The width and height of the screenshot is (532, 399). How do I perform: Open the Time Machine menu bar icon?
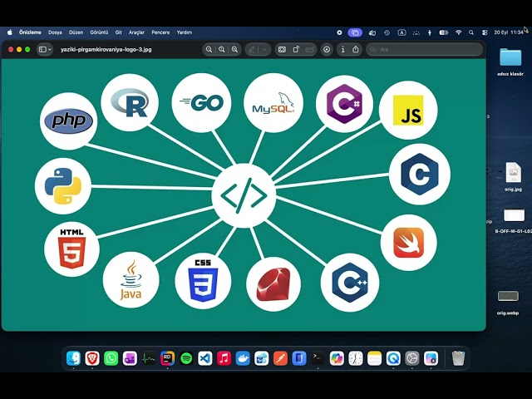(x=387, y=32)
